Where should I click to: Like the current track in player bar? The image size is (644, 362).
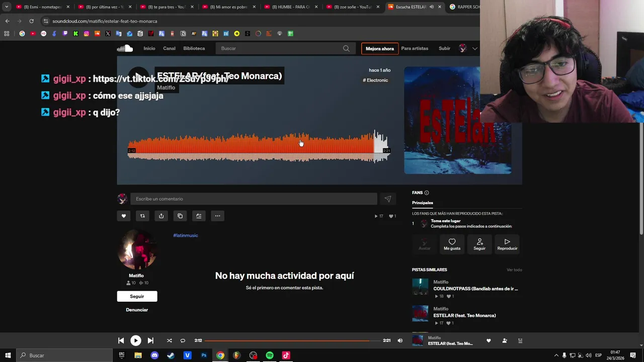click(x=489, y=340)
